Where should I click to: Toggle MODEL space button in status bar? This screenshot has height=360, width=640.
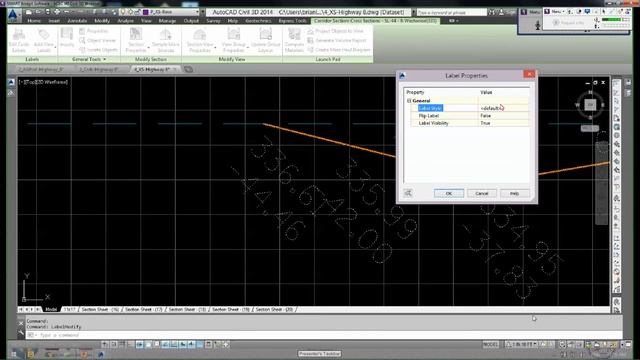pos(490,344)
